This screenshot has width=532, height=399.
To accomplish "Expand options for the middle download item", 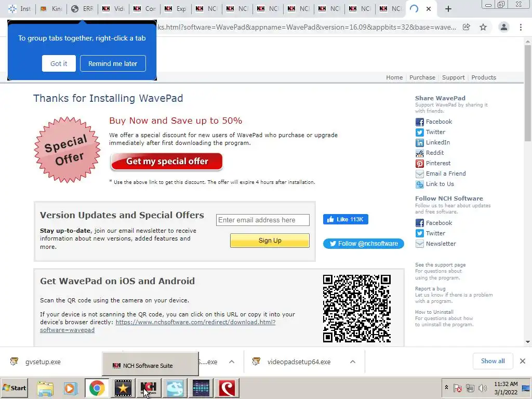I will click(x=232, y=362).
